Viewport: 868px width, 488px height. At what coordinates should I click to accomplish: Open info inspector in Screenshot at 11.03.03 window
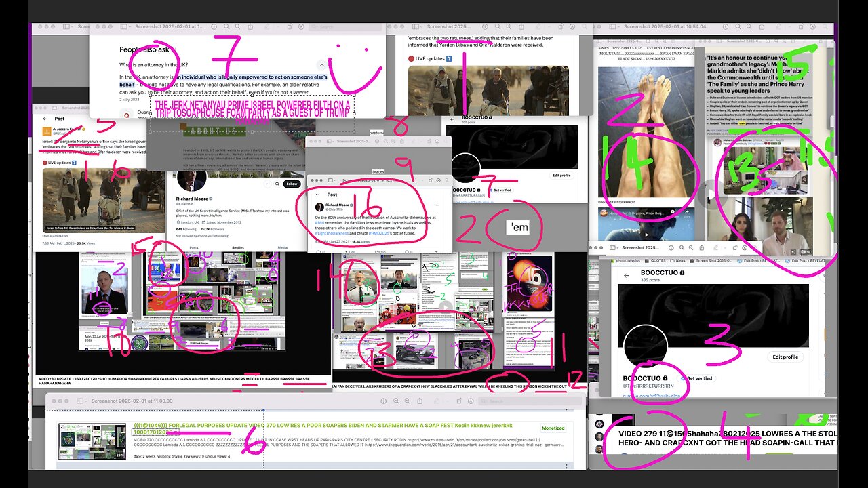pyautogui.click(x=383, y=401)
